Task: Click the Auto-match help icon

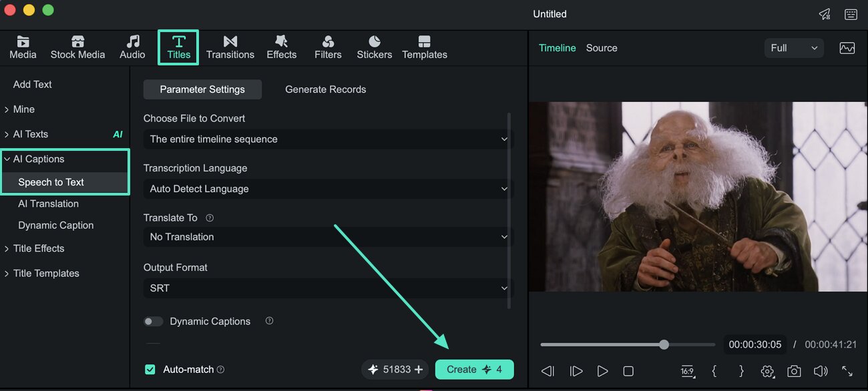Action: [220, 370]
